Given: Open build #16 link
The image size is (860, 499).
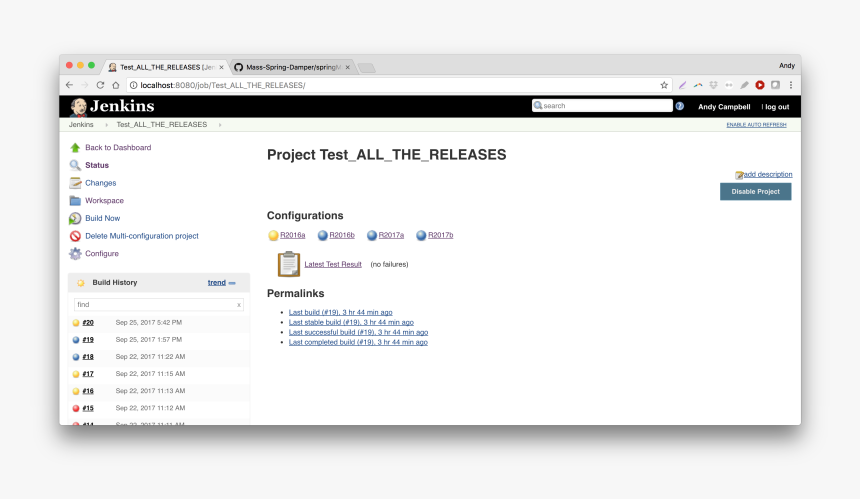Looking at the screenshot, I should [88, 392].
